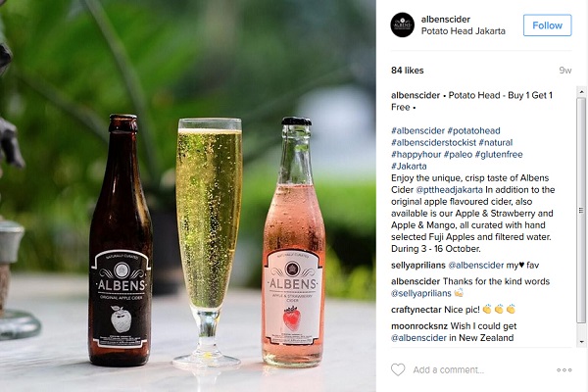Click the heart like icon
Screen dimensions: 588x392
click(398, 369)
